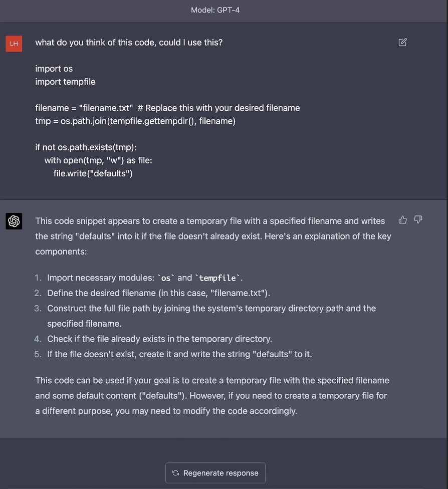Click the Model: GPT-4 header label

[215, 10]
